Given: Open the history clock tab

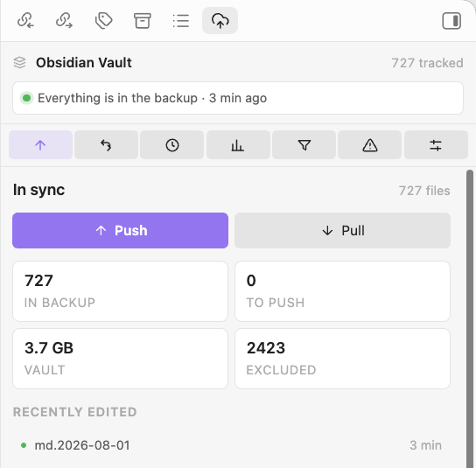Looking at the screenshot, I should click(172, 144).
